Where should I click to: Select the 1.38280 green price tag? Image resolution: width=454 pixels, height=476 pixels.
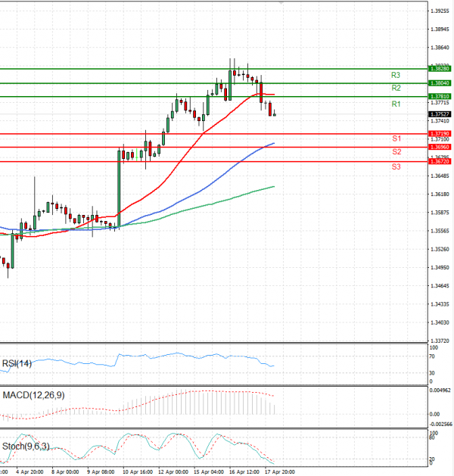[440, 69]
